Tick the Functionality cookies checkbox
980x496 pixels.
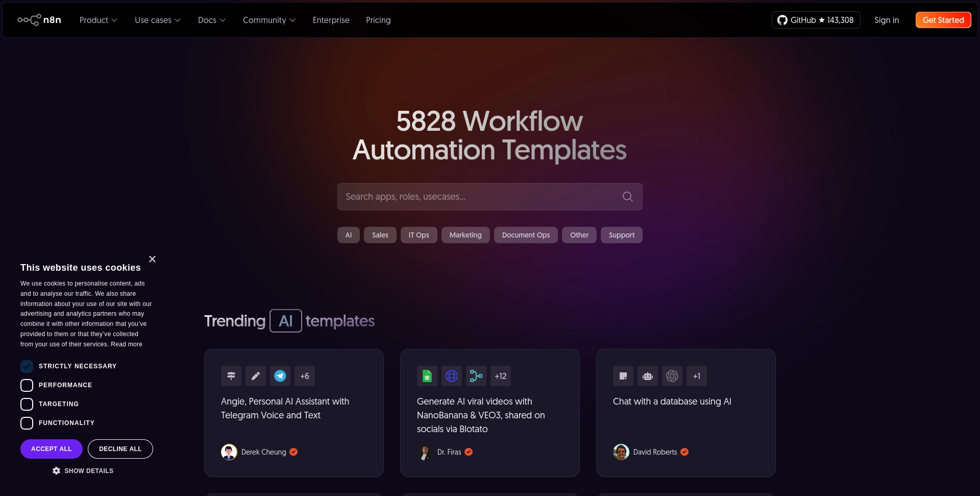[x=27, y=423]
